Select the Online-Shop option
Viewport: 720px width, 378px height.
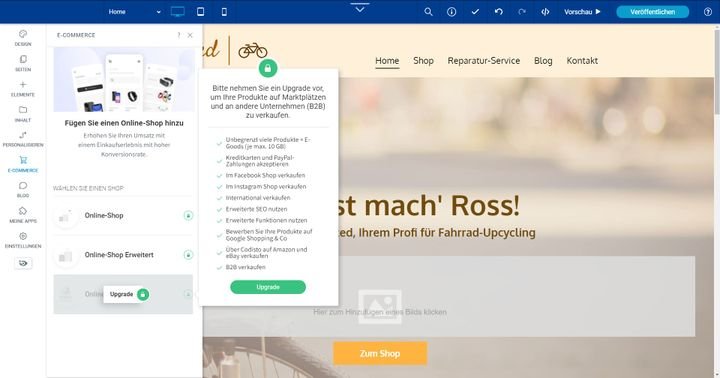point(123,215)
